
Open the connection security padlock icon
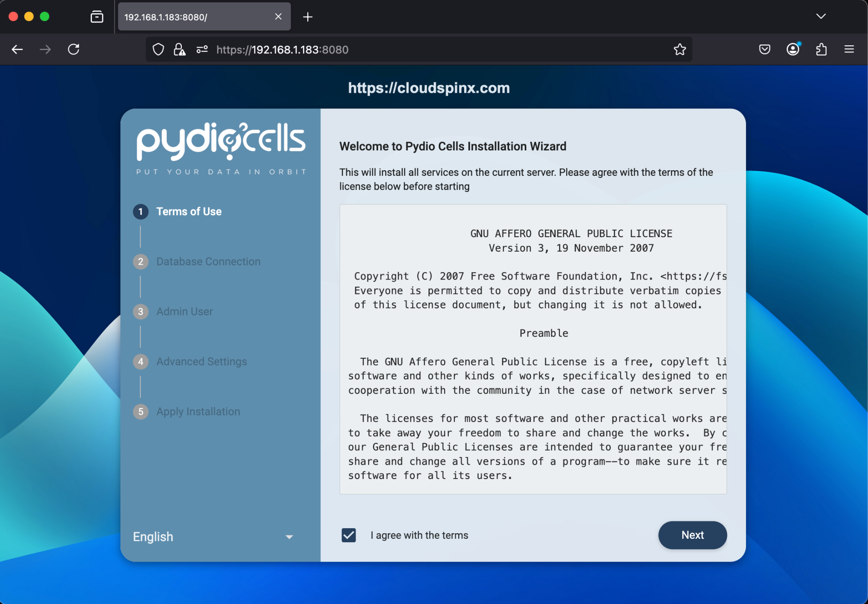click(178, 49)
